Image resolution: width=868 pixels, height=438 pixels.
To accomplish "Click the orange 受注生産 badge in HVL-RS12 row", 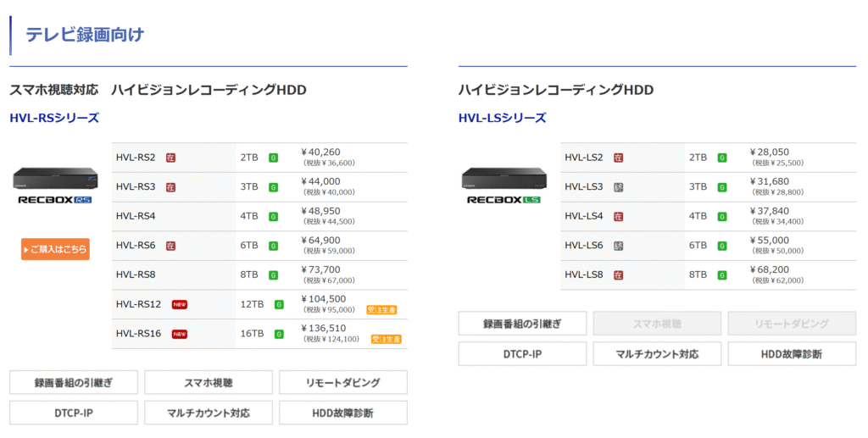I will tap(382, 310).
